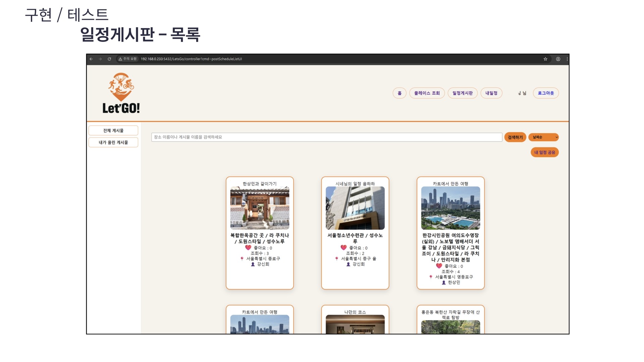Open the '일정게시판' menu
The height and width of the screenshot is (362, 644).
coord(463,93)
